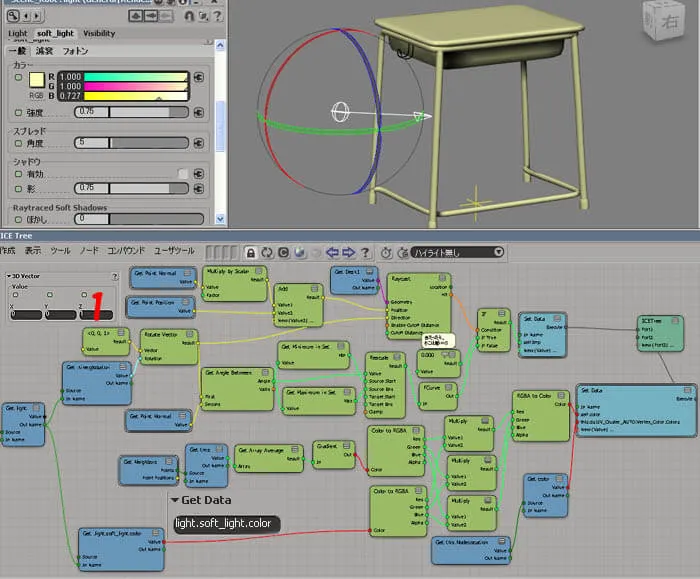The width and height of the screenshot is (700, 579).
Task: Toggle animation marker next to 角度
Action: point(18,143)
